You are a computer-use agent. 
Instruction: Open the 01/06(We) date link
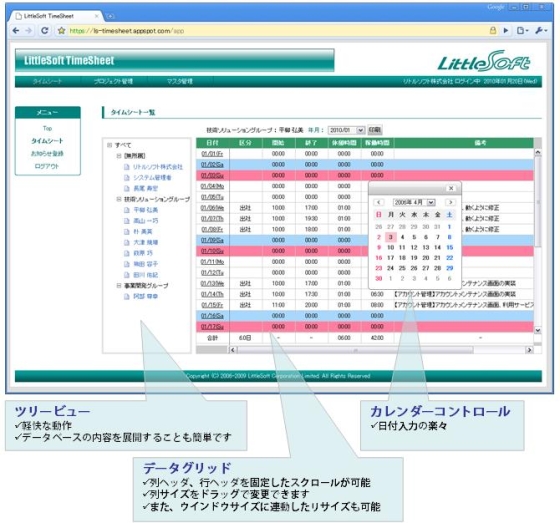212,208
